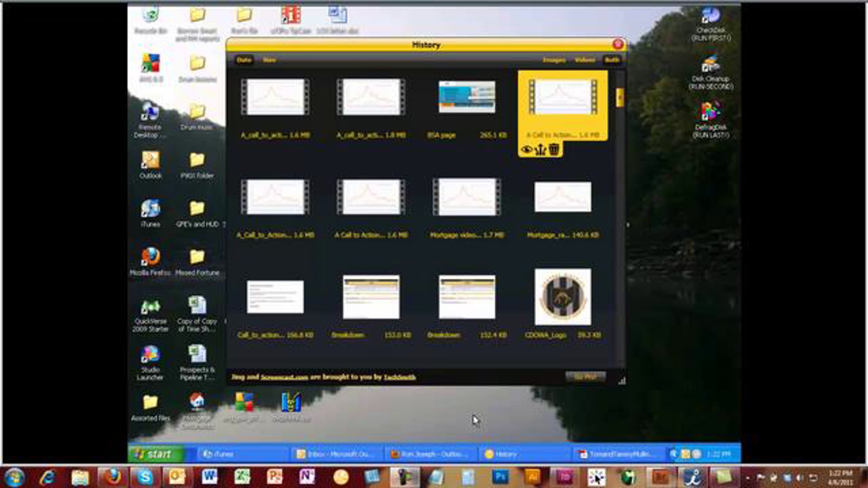868x488 pixels.
Task: Delete selected capture using trash icon
Action: coord(554,149)
